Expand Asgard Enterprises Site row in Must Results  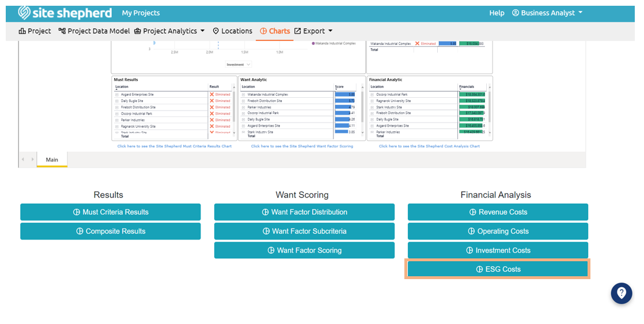[116, 94]
